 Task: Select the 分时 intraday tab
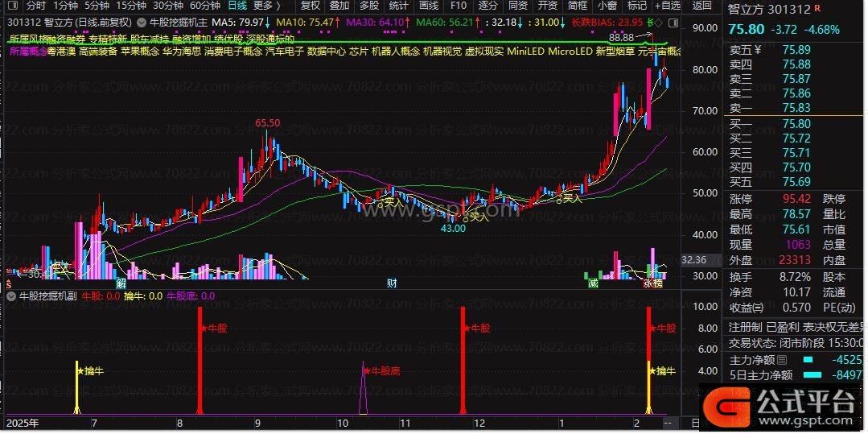point(36,6)
